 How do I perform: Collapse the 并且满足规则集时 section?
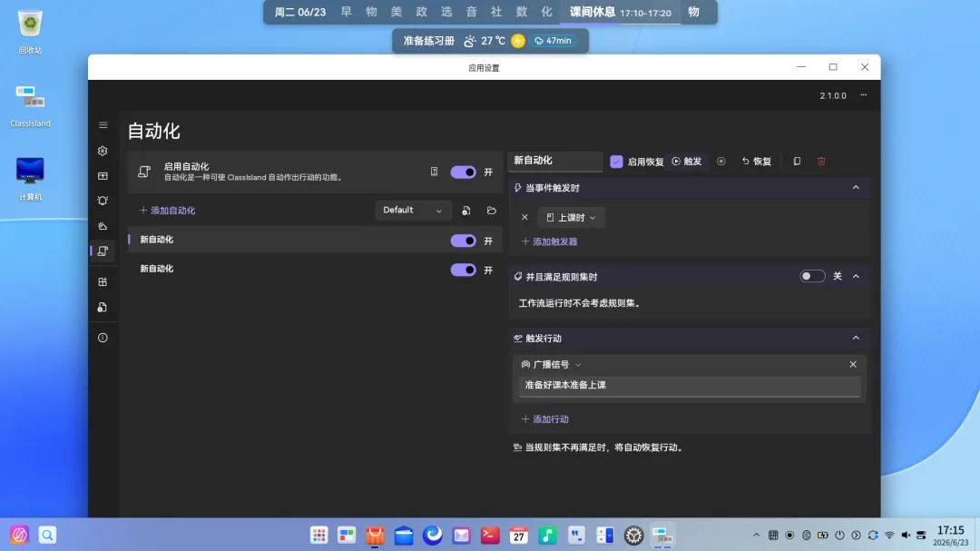857,277
